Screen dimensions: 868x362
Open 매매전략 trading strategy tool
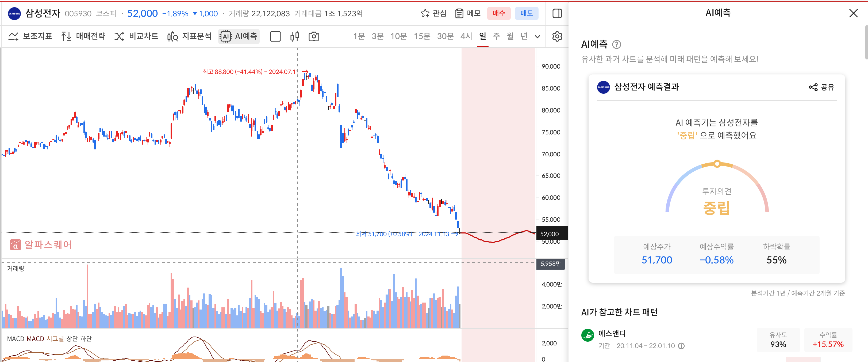click(83, 36)
